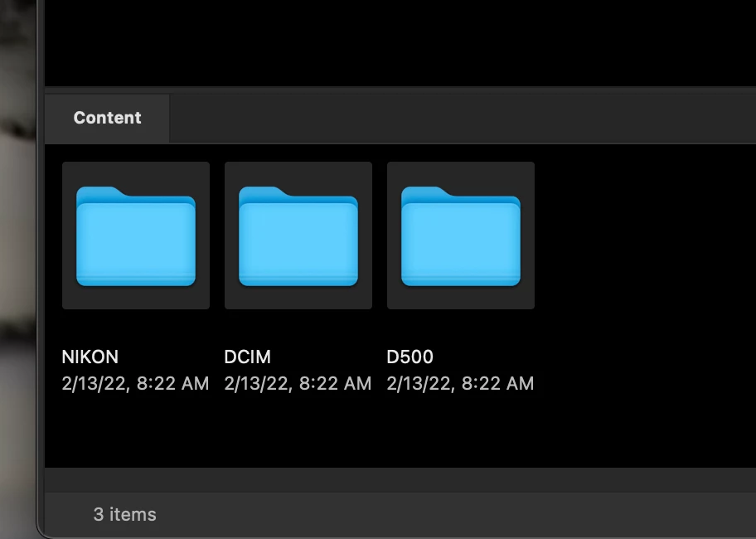756x539 pixels.
Task: Select the D500 folder icon
Action: (x=461, y=236)
